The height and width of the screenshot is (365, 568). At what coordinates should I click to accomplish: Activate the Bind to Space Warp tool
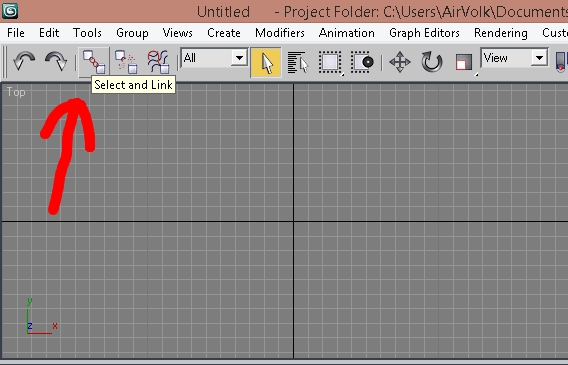(158, 62)
